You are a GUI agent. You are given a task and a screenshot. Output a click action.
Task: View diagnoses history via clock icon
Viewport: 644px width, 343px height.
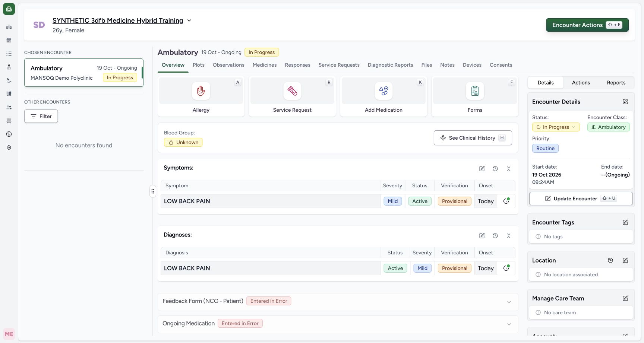pos(495,236)
